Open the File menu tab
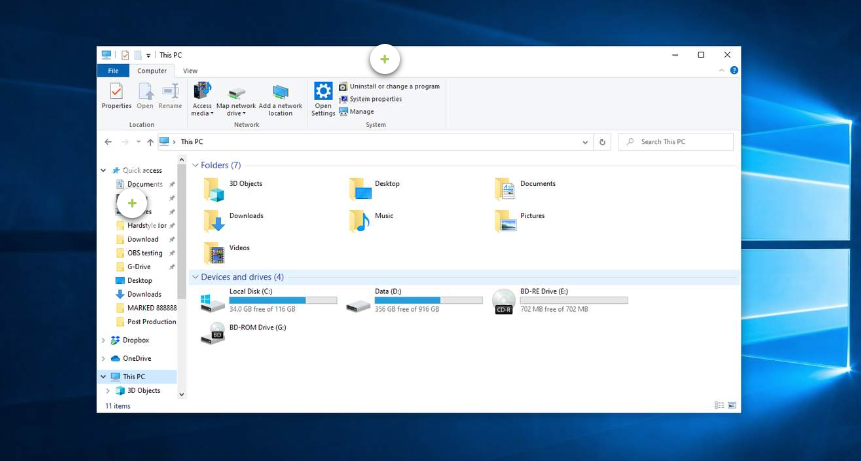 pos(113,71)
